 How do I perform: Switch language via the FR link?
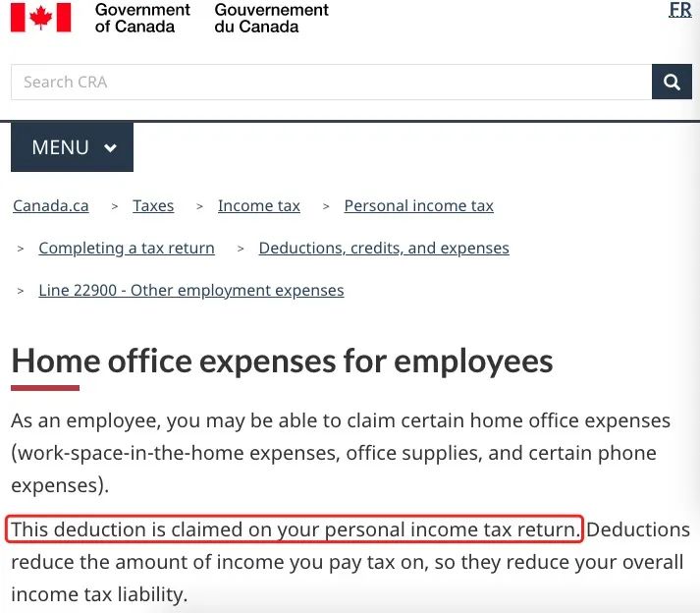[x=680, y=10]
